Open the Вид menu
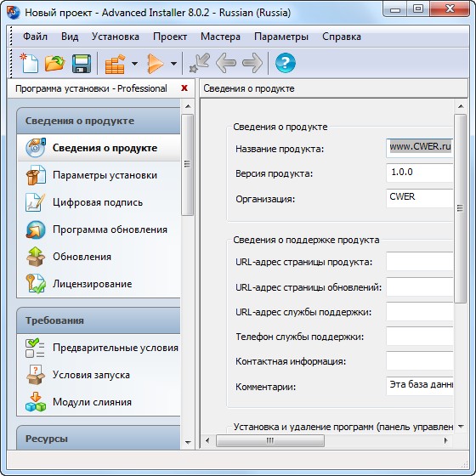The image size is (476, 476). (70, 37)
